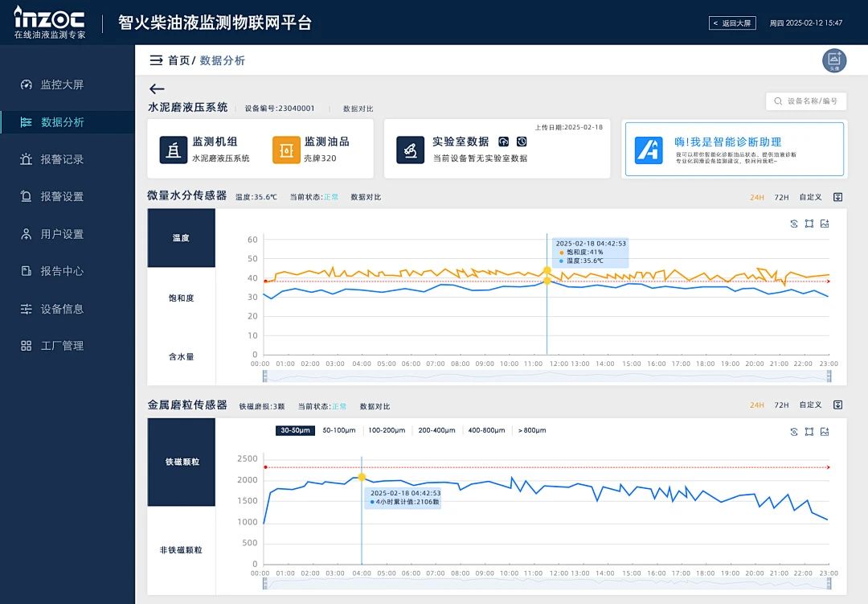Open the 自定义 custom date range picker
Viewport: 868px width, 604px height.
[x=809, y=197]
